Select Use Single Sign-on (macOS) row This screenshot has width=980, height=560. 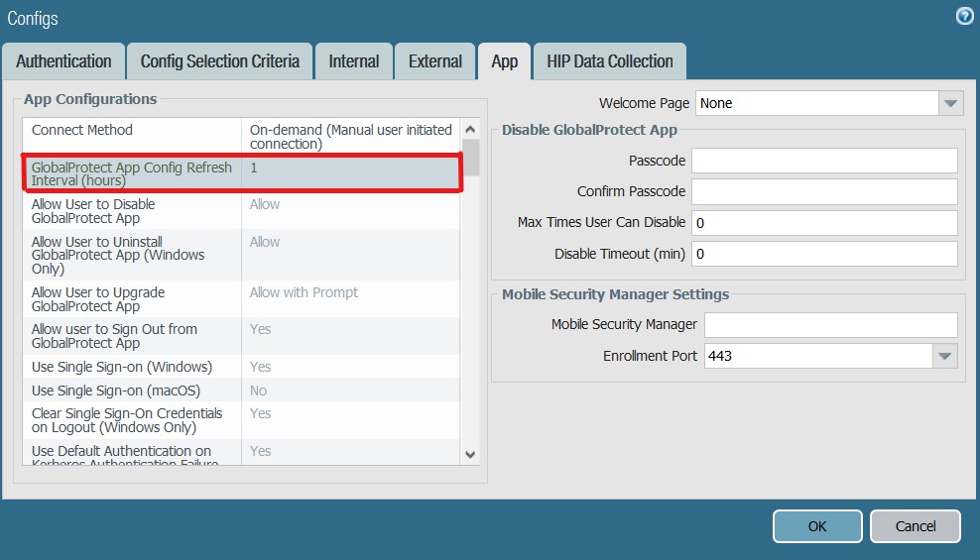[242, 391]
